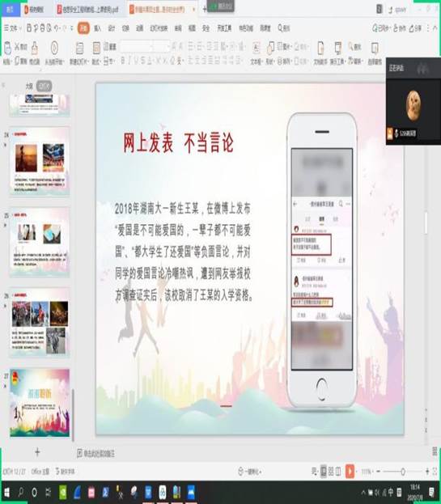Click the New Slide icon
441x504 pixels.
point(79,49)
